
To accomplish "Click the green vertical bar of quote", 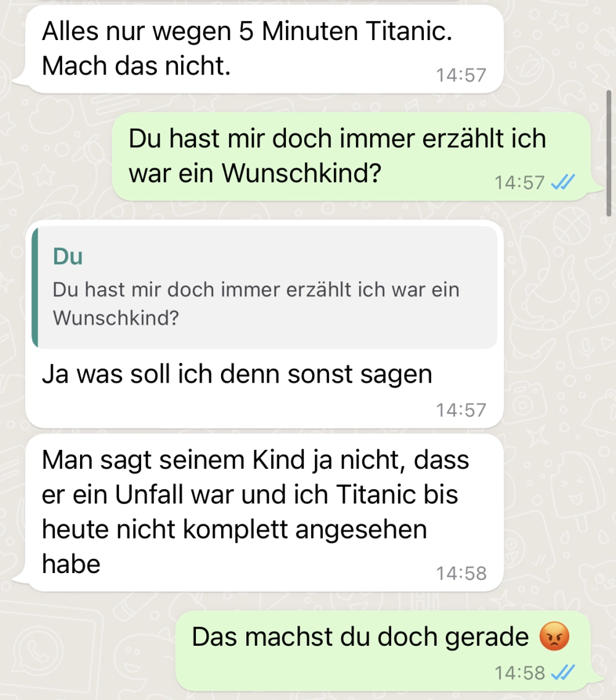I will pos(35,287).
